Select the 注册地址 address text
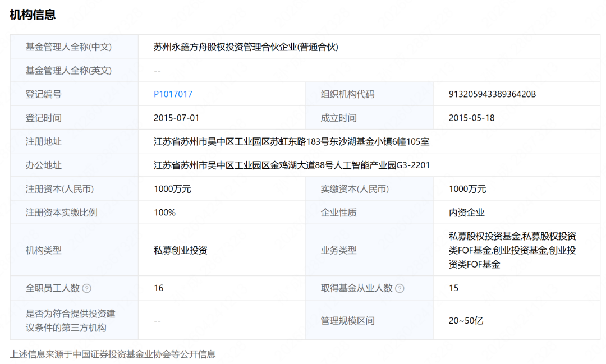Viewport: 606px width, 364px height. 291,141
